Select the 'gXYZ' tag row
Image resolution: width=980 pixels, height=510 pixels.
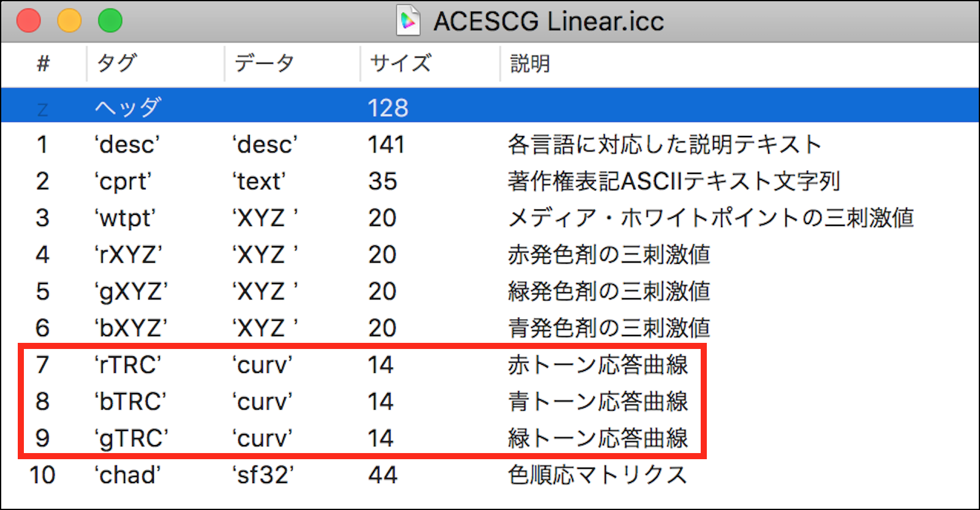[130, 292]
